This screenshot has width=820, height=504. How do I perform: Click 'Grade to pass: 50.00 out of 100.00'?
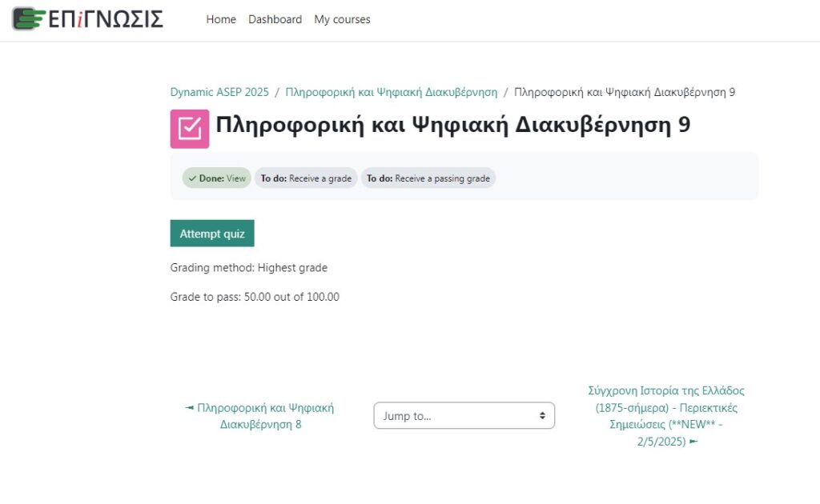[255, 297]
